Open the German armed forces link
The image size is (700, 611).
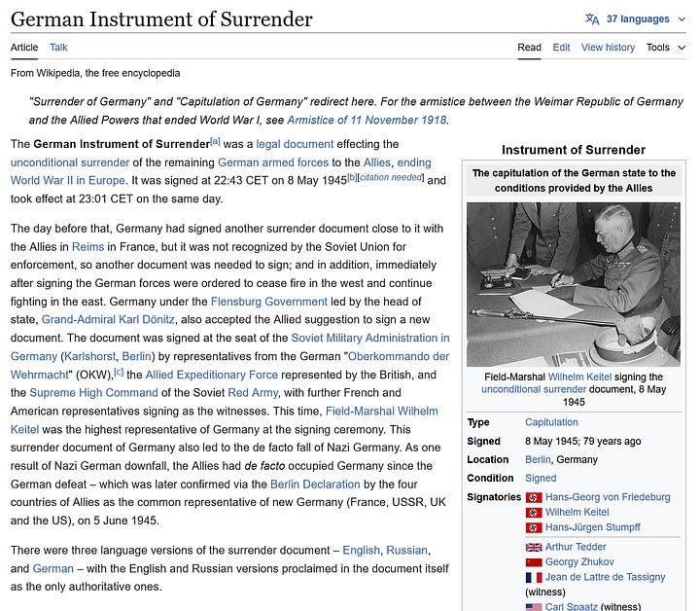[x=273, y=162]
